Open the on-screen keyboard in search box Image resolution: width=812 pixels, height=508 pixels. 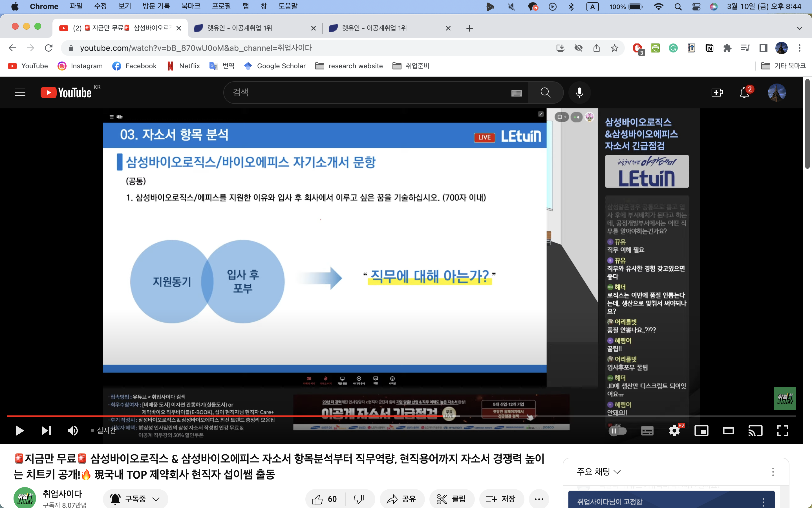[x=517, y=93]
